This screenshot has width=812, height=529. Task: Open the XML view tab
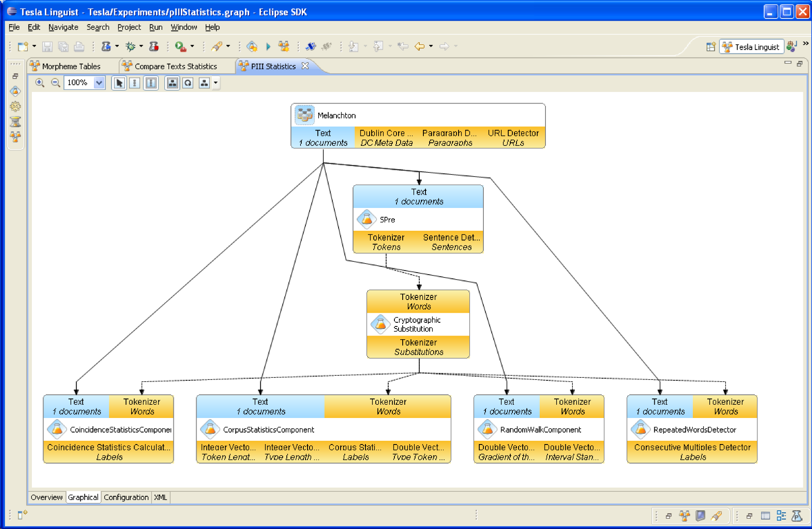tap(161, 497)
